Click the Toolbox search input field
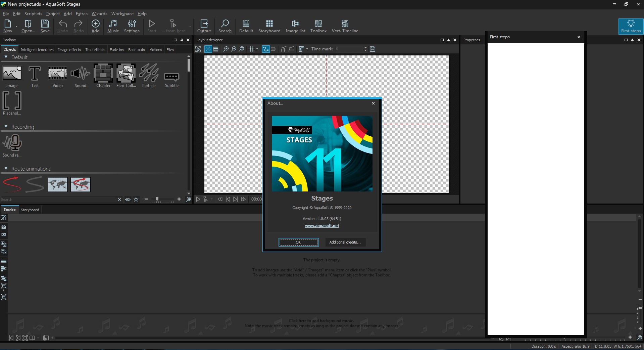This screenshot has width=644, height=350. (59, 200)
